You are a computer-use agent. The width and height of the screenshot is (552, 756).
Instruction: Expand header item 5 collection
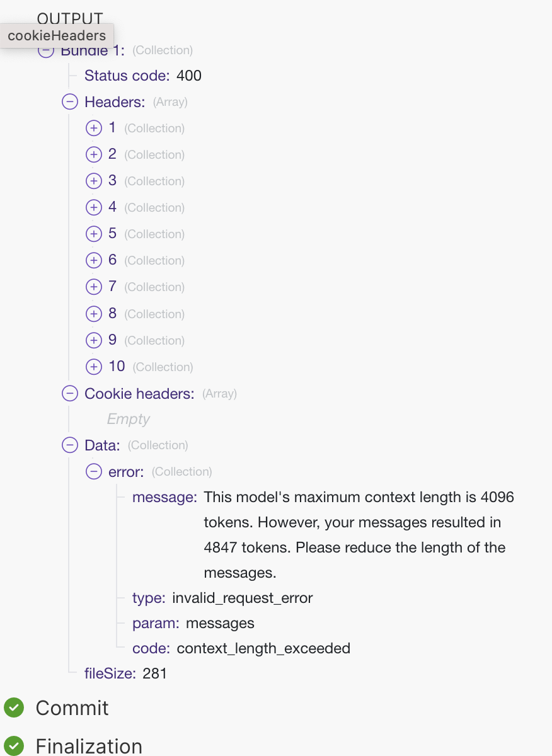93,234
